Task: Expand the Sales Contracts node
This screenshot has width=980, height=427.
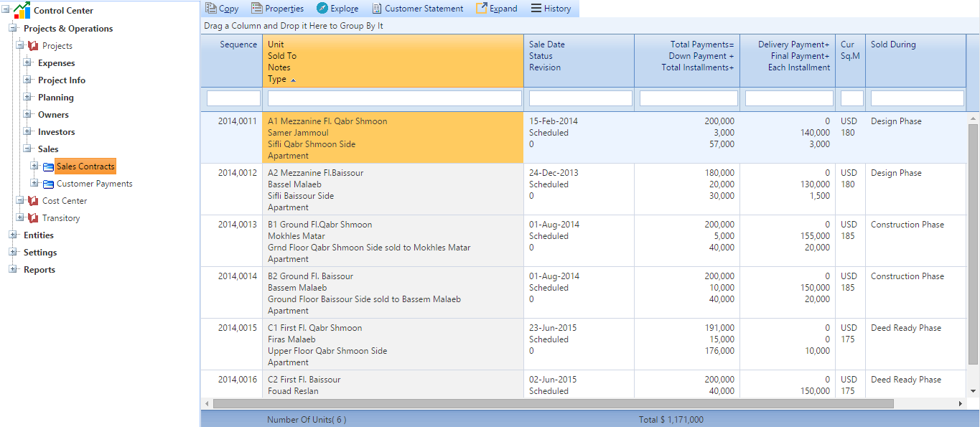Action: tap(34, 166)
